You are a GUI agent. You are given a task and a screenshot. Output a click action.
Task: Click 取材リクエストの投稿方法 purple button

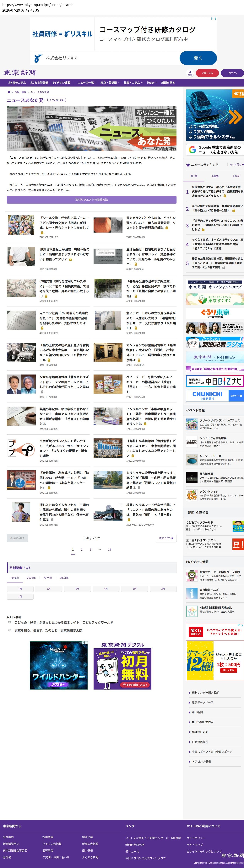[x=92, y=200]
